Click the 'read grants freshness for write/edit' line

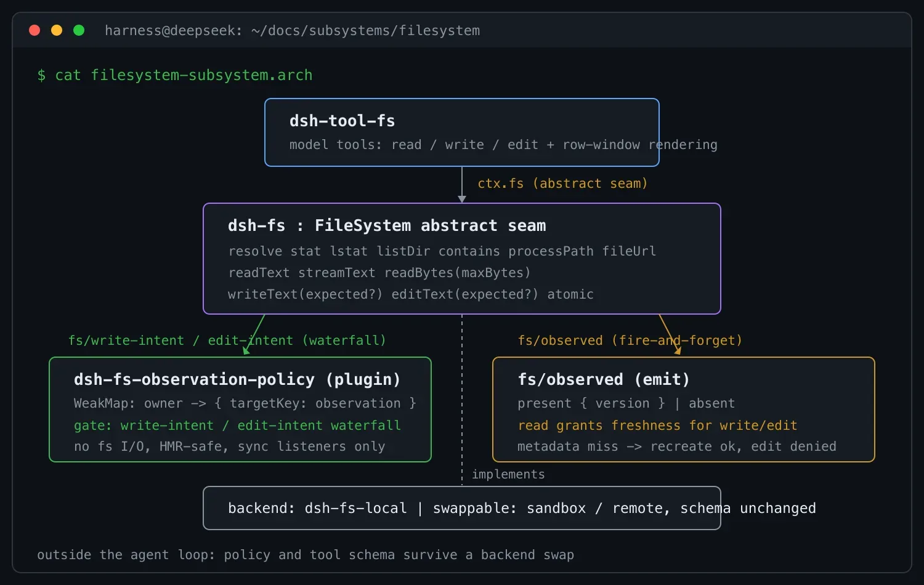click(657, 426)
